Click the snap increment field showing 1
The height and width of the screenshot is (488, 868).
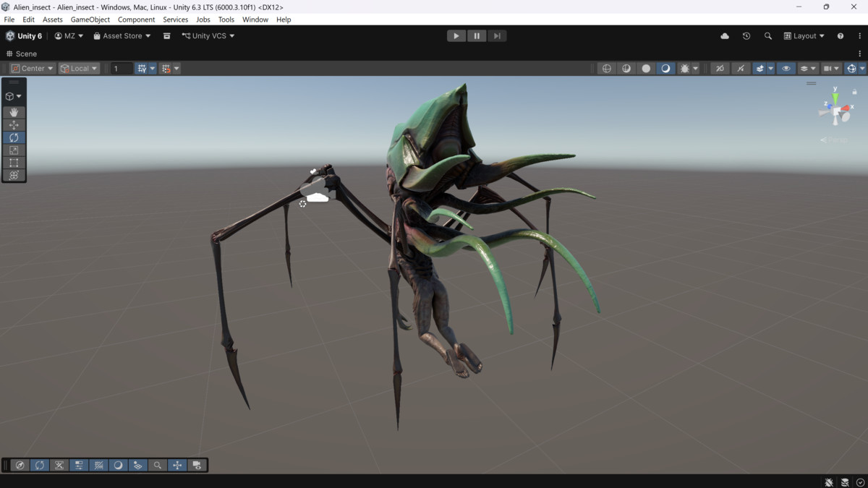(x=122, y=68)
